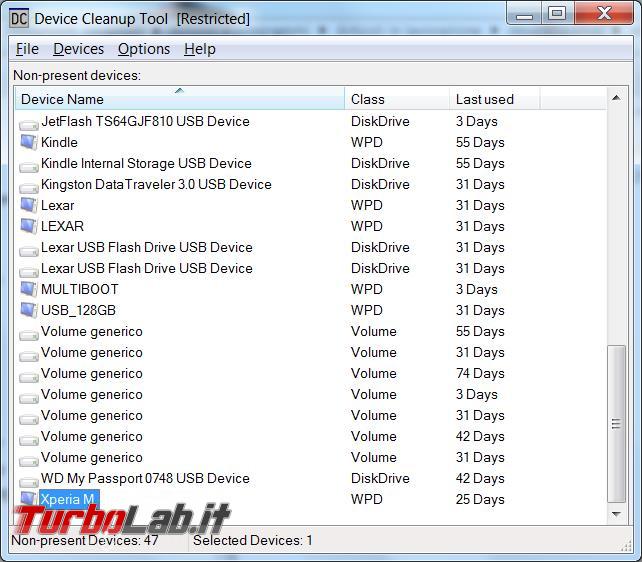Sort by Class column header
The width and height of the screenshot is (642, 562).
coord(397,99)
